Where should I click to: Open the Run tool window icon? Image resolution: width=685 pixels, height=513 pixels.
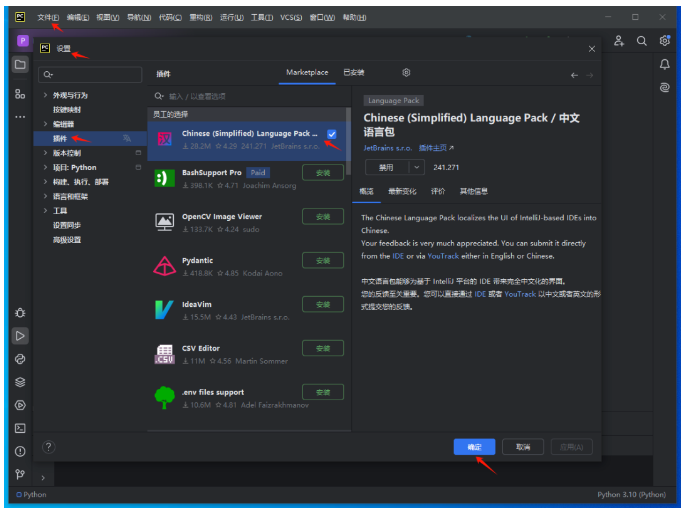pos(20,336)
